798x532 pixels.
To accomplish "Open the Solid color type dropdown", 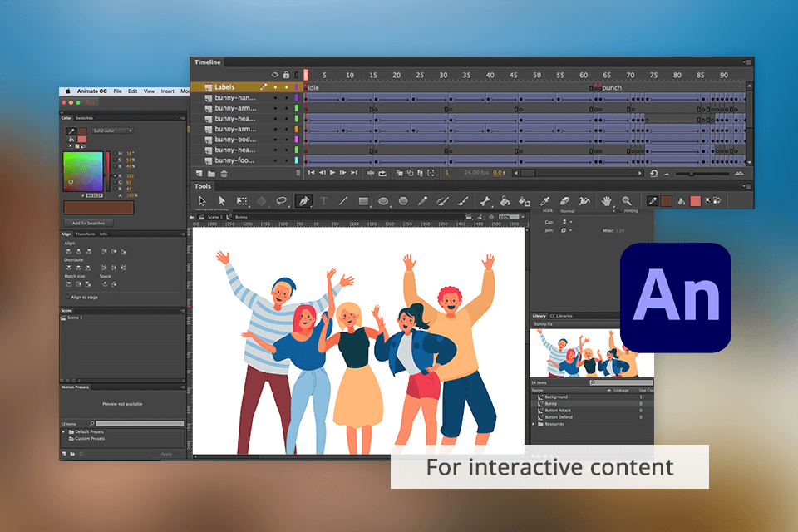I will (112, 131).
